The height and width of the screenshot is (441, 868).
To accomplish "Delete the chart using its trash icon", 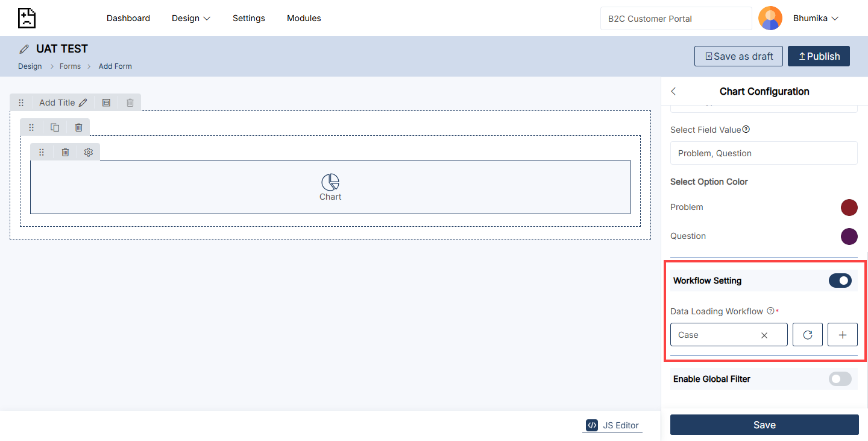I will pos(65,152).
